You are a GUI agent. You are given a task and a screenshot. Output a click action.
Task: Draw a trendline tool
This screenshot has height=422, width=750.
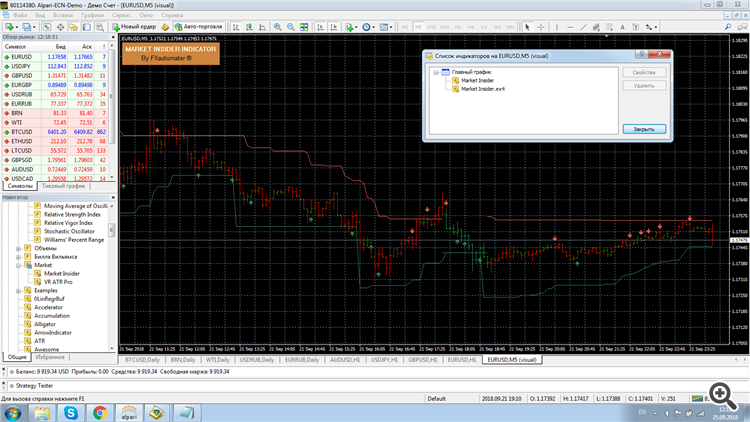[x=583, y=27]
